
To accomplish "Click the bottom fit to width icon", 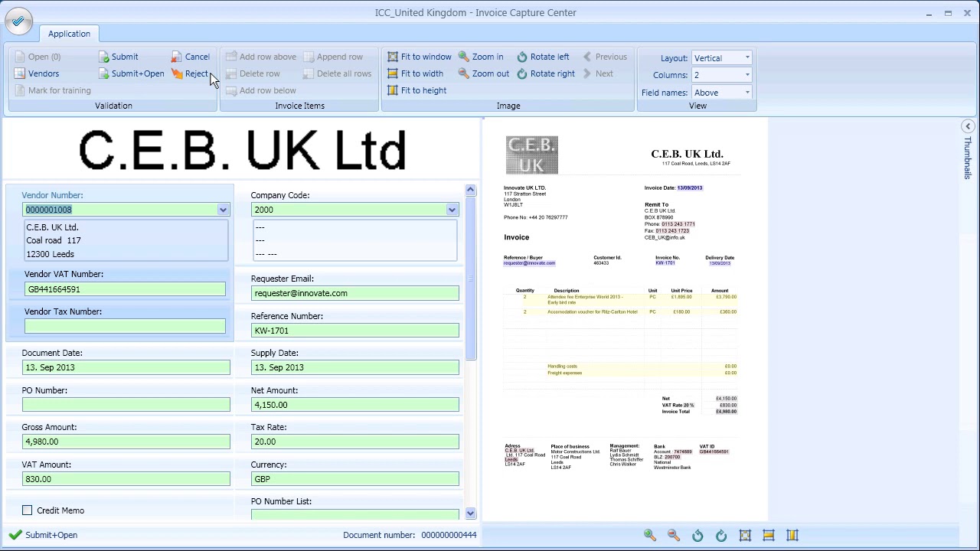I will [x=769, y=536].
